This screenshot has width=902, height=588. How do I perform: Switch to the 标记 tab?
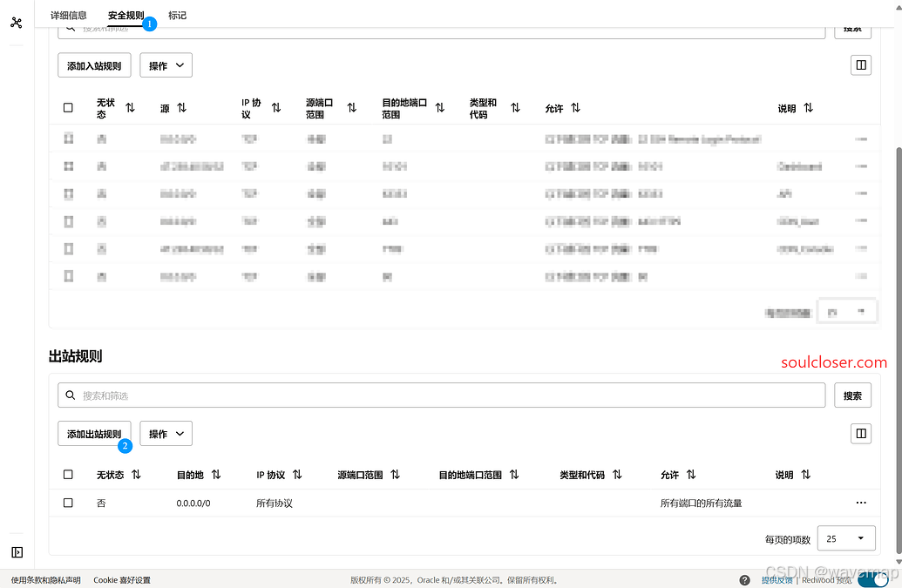[x=177, y=15]
